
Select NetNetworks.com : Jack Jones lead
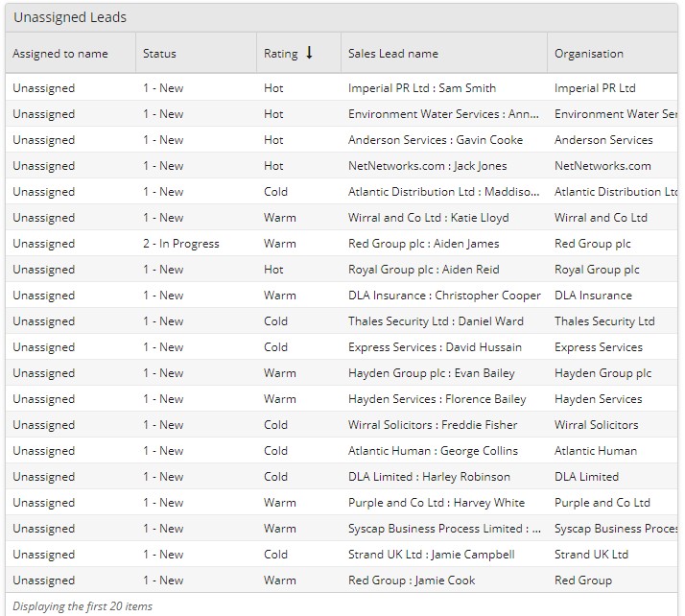click(428, 166)
